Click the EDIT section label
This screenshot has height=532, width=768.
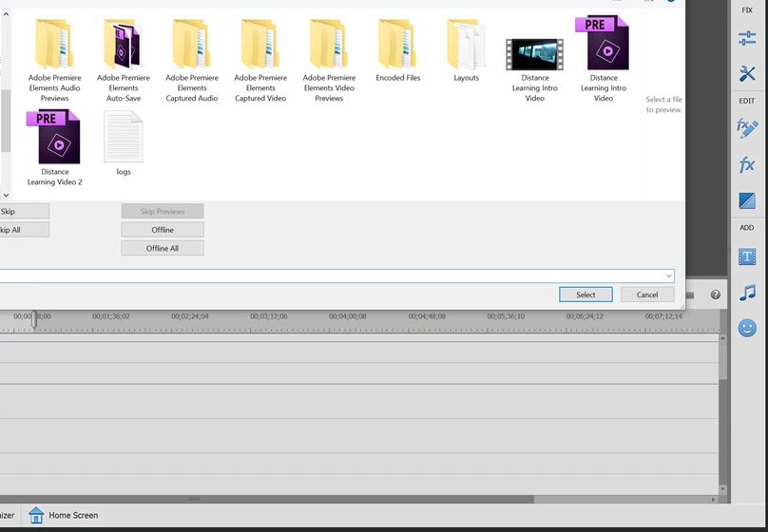point(747,101)
